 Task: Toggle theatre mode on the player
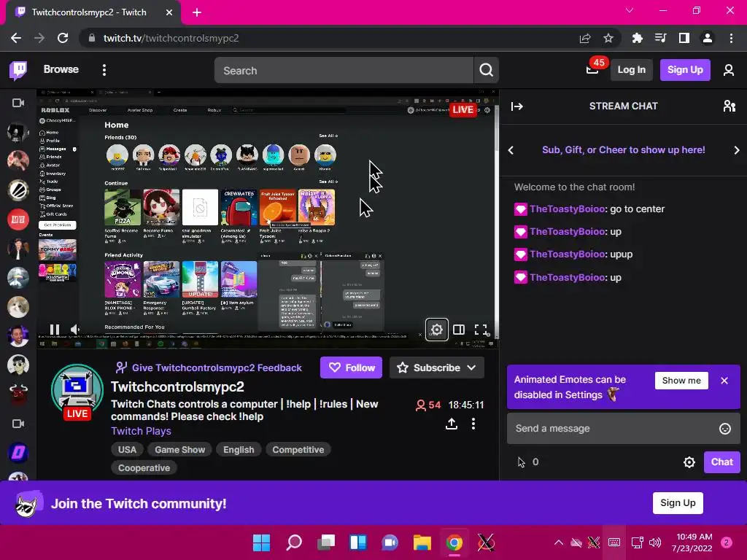click(x=459, y=330)
